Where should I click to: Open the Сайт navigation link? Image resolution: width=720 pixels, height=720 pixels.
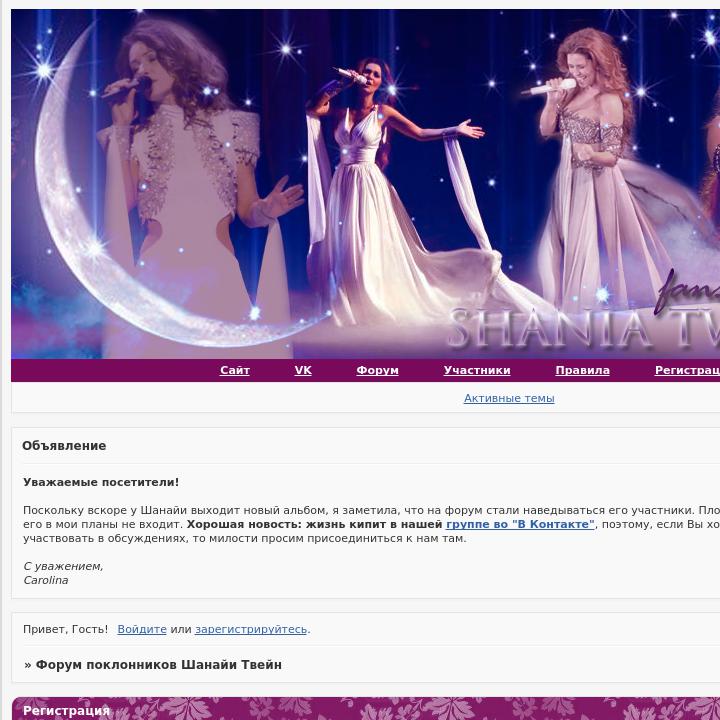(x=235, y=370)
